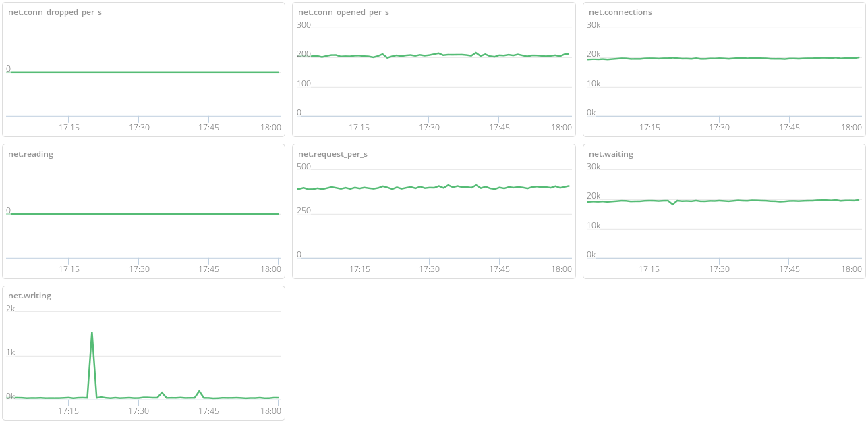Click the rightmost small spike in net.writing chart
The width and height of the screenshot is (868, 422).
click(200, 391)
